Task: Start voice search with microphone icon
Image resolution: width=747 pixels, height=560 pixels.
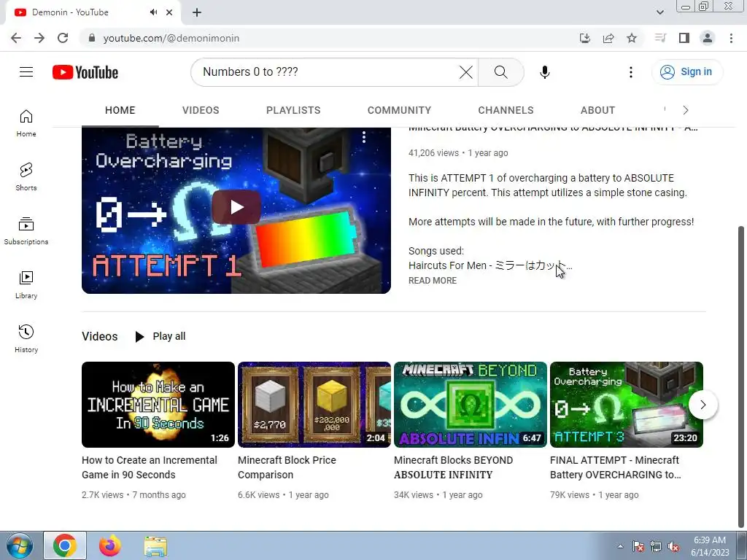Action: click(544, 72)
